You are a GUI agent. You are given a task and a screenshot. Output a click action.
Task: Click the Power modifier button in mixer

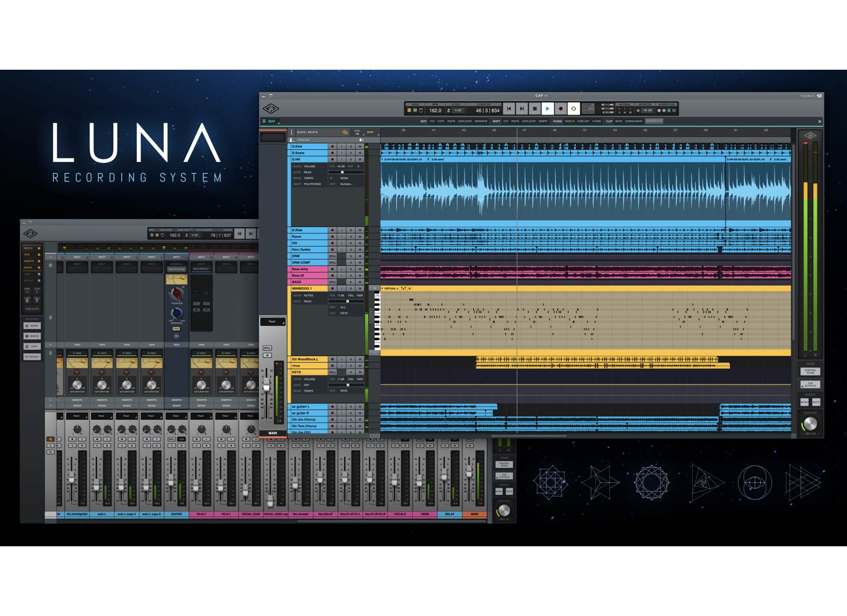(32, 326)
